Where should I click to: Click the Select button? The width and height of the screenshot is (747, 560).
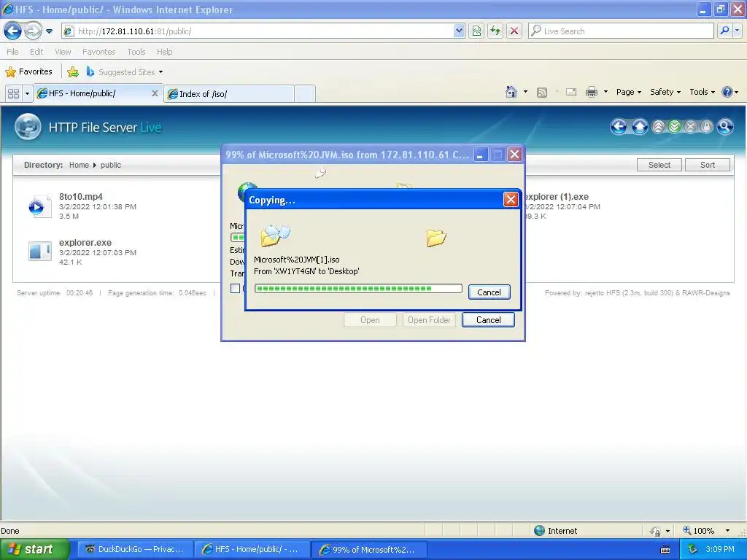click(x=659, y=165)
